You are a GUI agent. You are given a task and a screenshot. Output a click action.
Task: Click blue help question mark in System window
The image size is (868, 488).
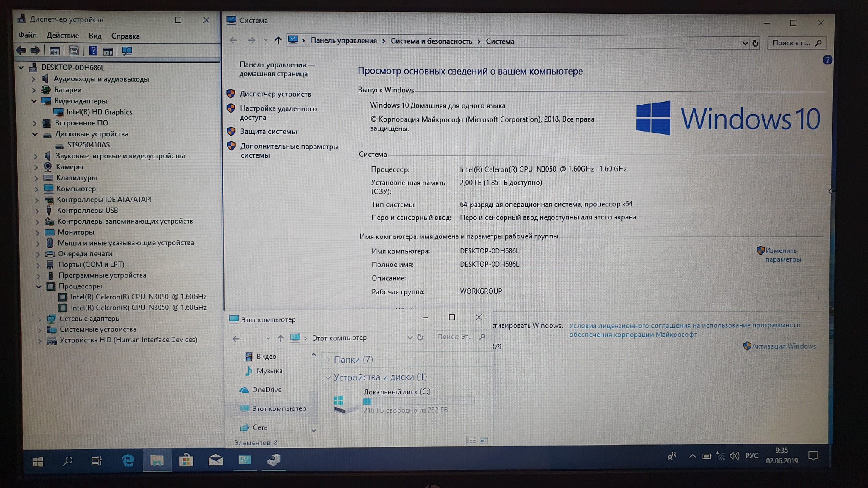pos(827,60)
